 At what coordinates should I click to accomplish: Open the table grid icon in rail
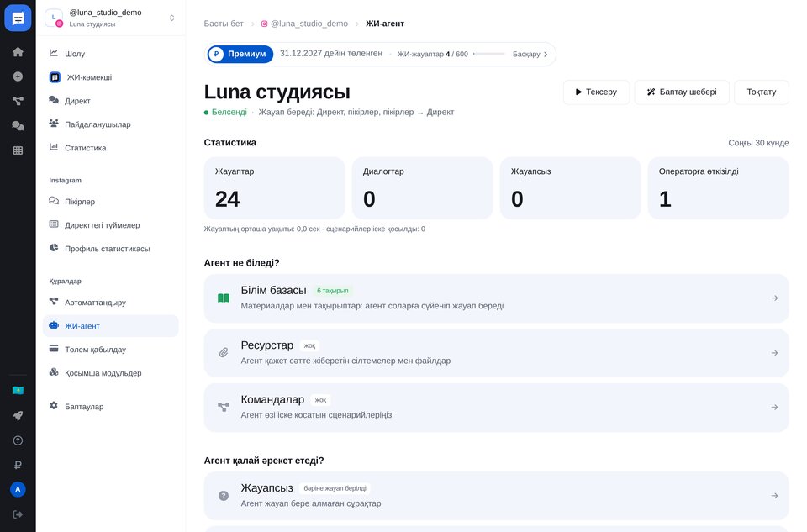pyautogui.click(x=18, y=150)
